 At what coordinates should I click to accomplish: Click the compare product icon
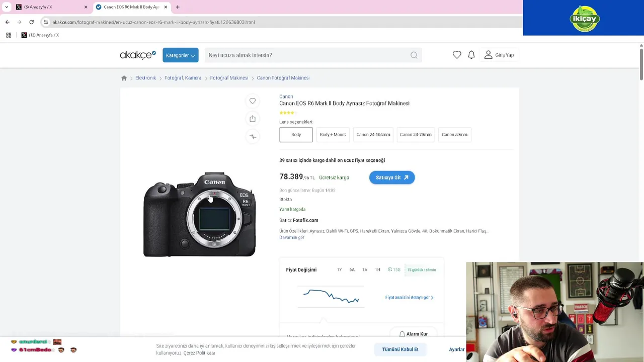[253, 136]
